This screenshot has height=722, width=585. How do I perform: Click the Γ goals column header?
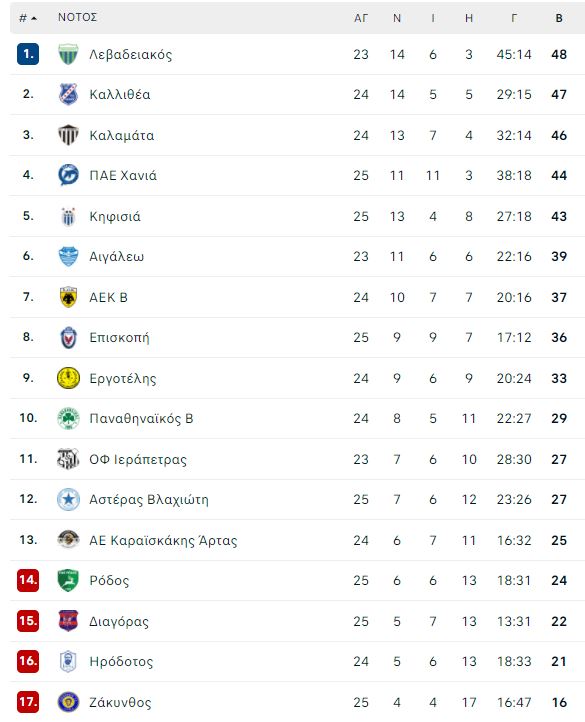(x=514, y=18)
